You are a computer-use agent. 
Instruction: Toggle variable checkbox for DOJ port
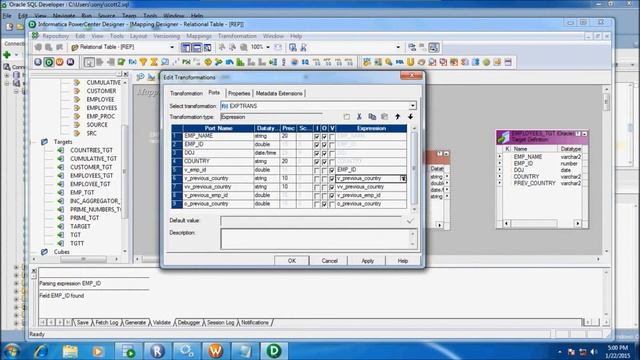pos(332,153)
